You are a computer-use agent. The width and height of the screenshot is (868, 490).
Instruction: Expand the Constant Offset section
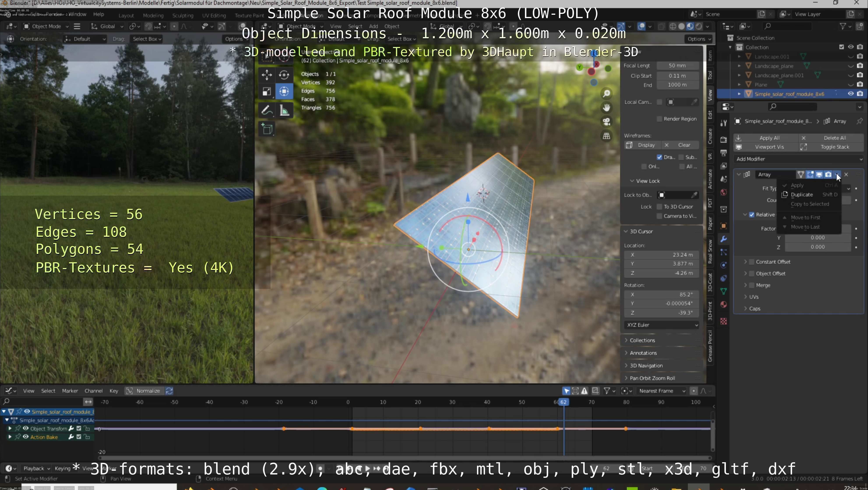click(746, 262)
